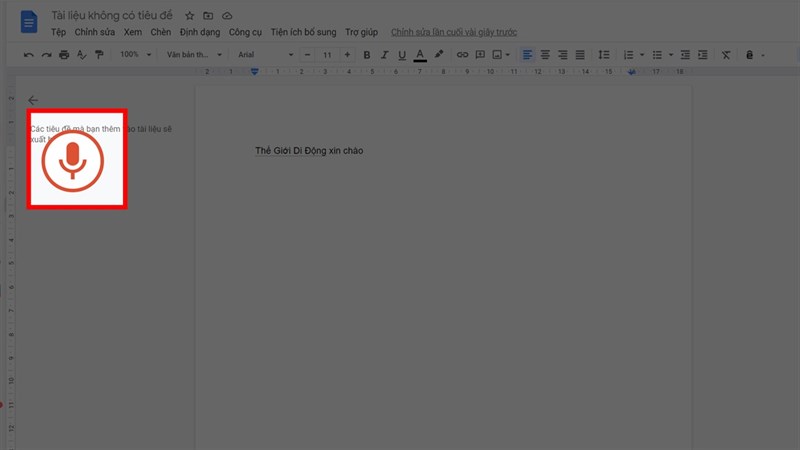This screenshot has height=450, width=800.
Task: Apply a bulleted list
Action: [x=657, y=55]
